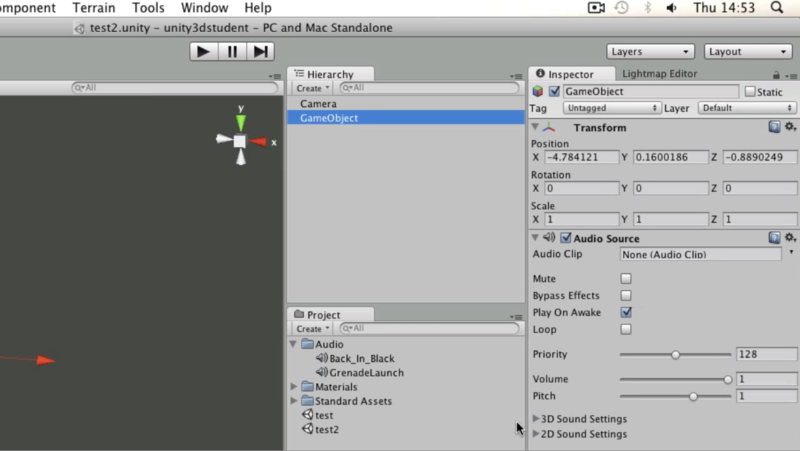800x451 pixels.
Task: Open Audio Clip object picker arrow
Action: (x=791, y=253)
